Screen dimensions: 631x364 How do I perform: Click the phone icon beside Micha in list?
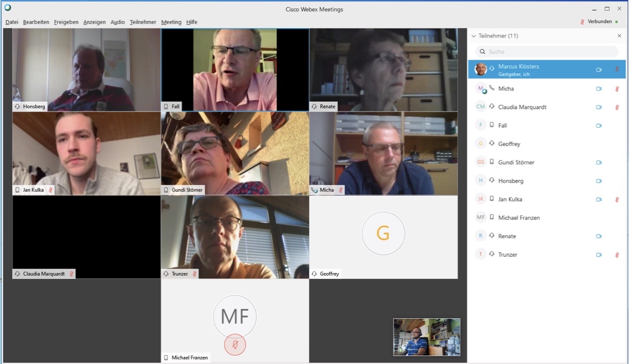point(492,88)
